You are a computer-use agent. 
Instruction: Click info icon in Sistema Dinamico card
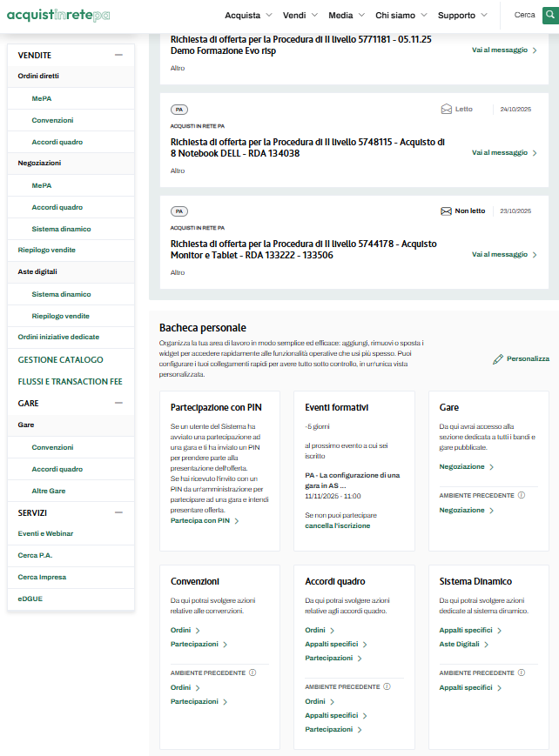click(522, 672)
